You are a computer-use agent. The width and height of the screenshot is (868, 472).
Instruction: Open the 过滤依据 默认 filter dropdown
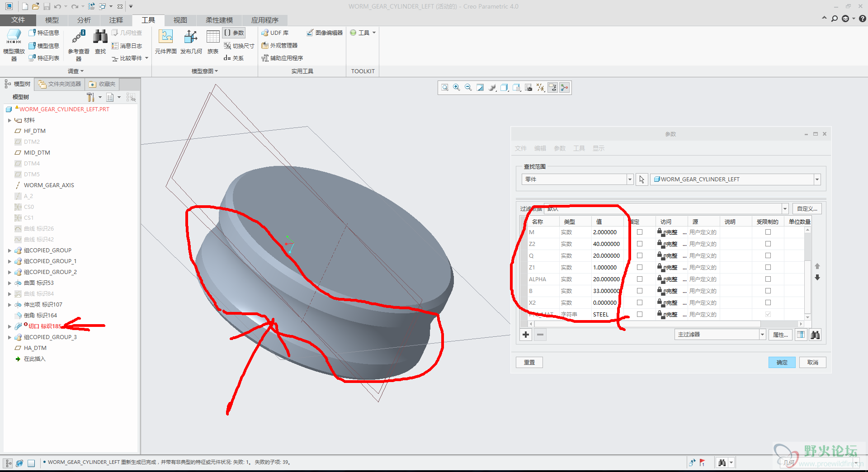tap(785, 209)
